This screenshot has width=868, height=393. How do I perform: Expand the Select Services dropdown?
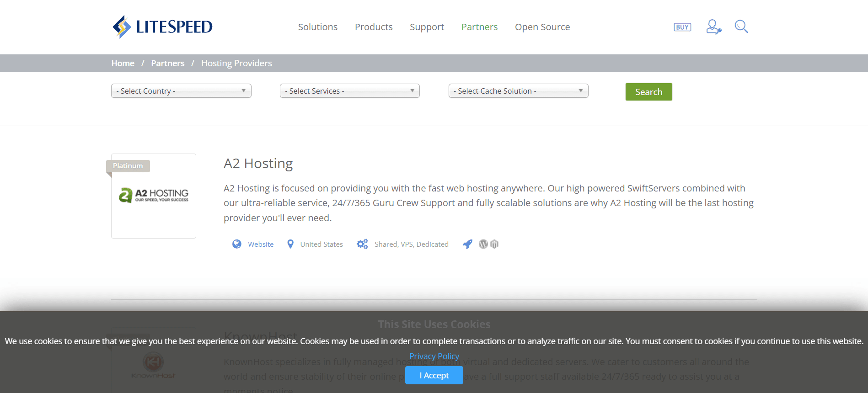point(349,91)
